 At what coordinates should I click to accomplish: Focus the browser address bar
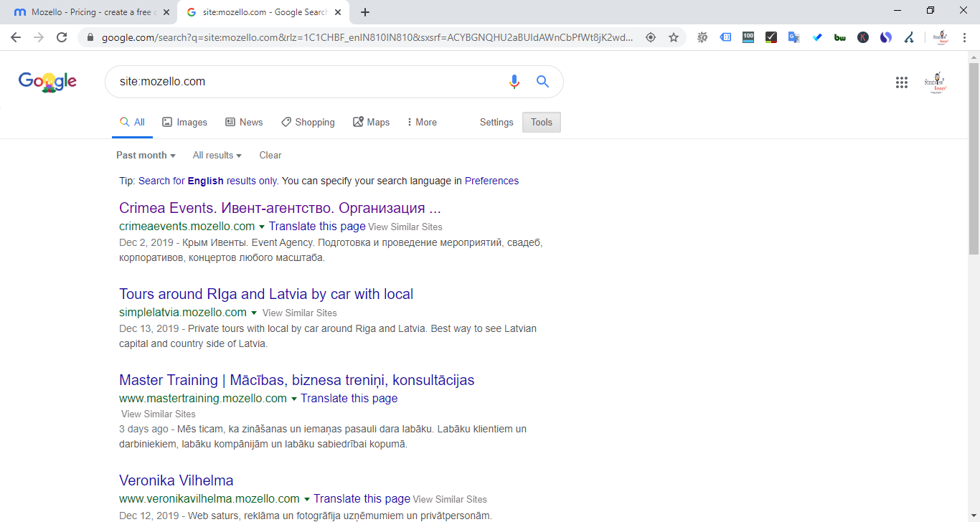367,37
